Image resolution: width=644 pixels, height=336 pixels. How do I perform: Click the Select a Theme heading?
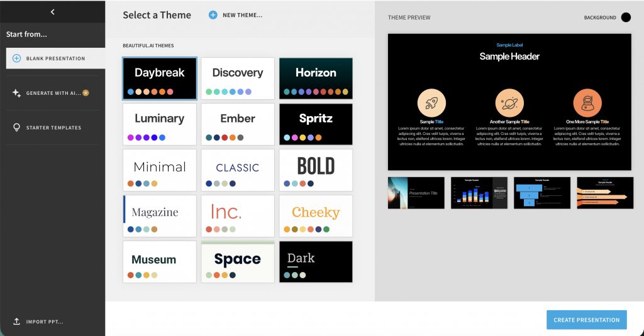click(x=157, y=15)
